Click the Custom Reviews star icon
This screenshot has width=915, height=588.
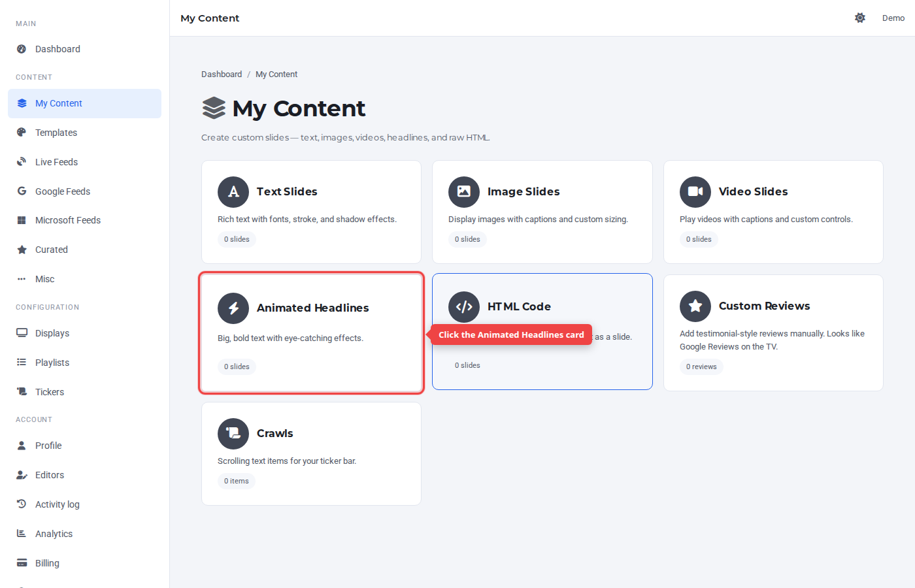695,306
